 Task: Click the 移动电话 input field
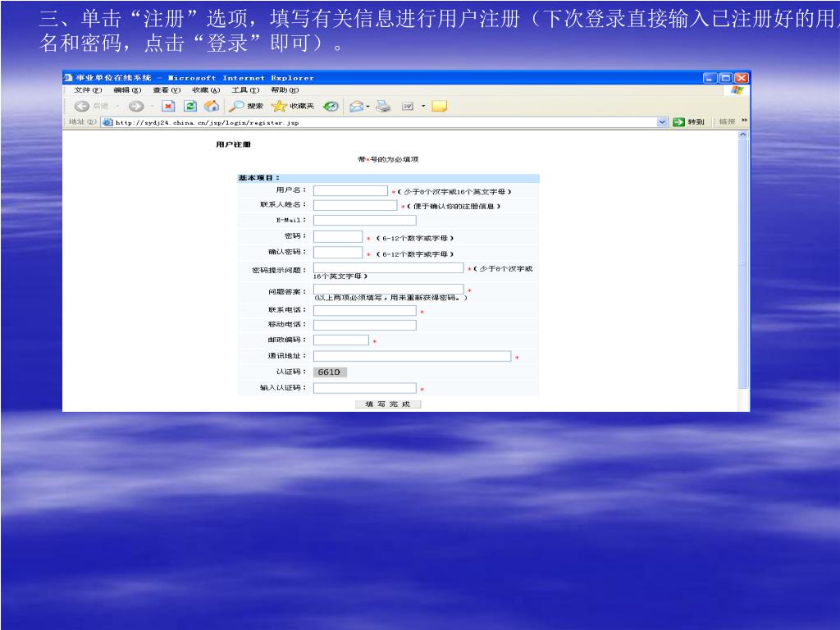coord(365,325)
